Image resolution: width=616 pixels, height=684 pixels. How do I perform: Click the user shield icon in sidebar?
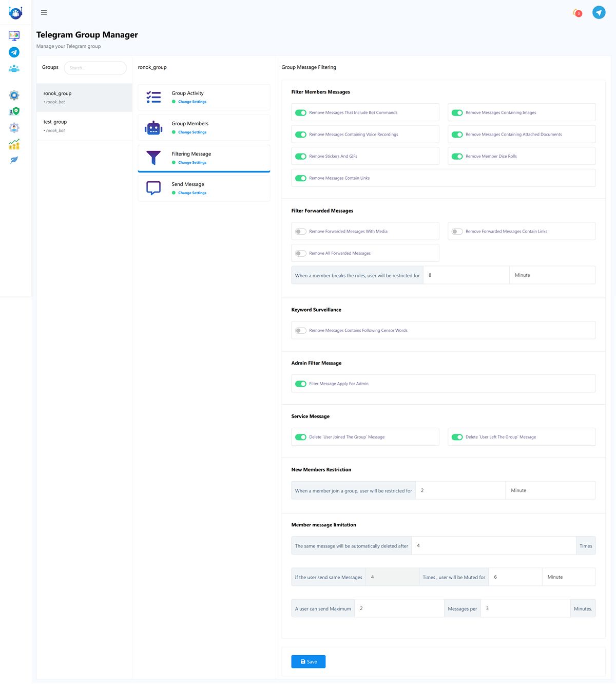click(14, 111)
